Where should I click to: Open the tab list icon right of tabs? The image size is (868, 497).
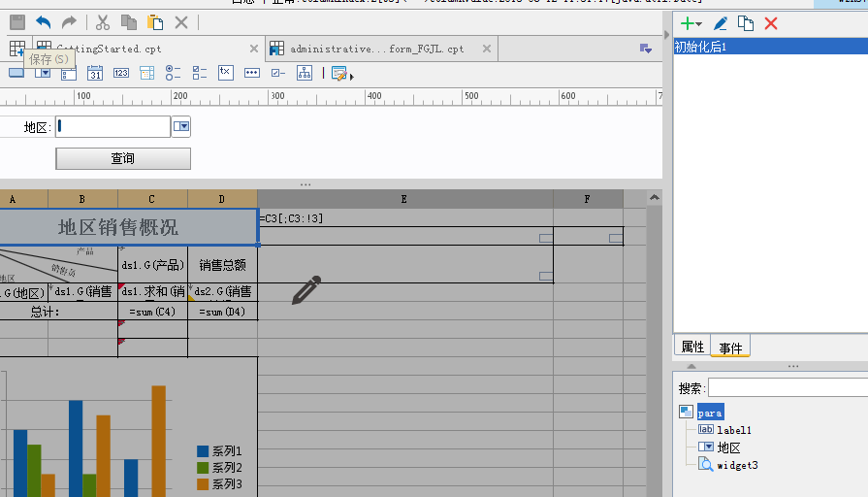(x=646, y=49)
